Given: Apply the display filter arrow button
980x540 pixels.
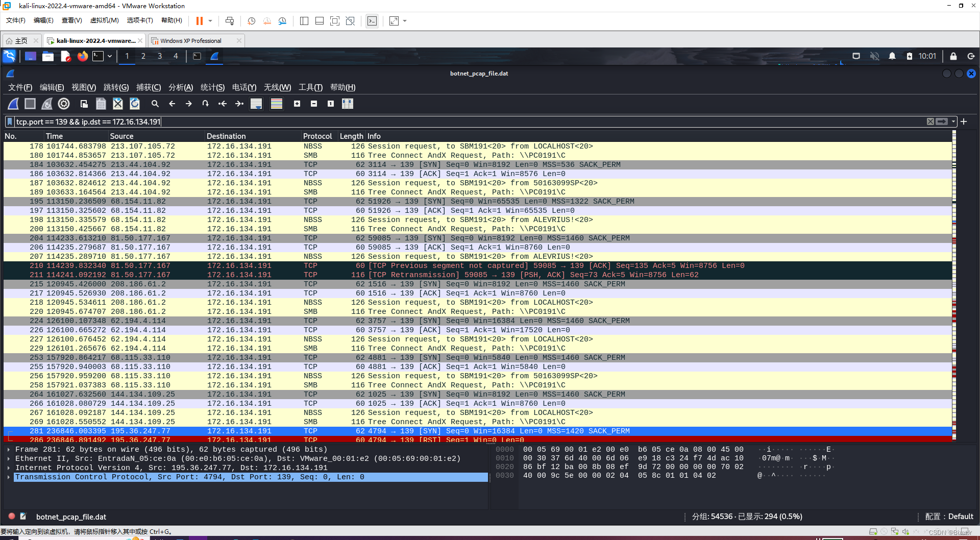Looking at the screenshot, I should click(x=942, y=121).
